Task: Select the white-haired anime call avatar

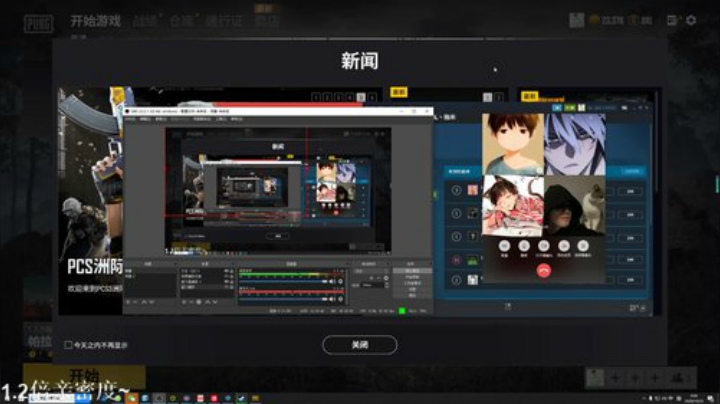Action: click(x=575, y=145)
